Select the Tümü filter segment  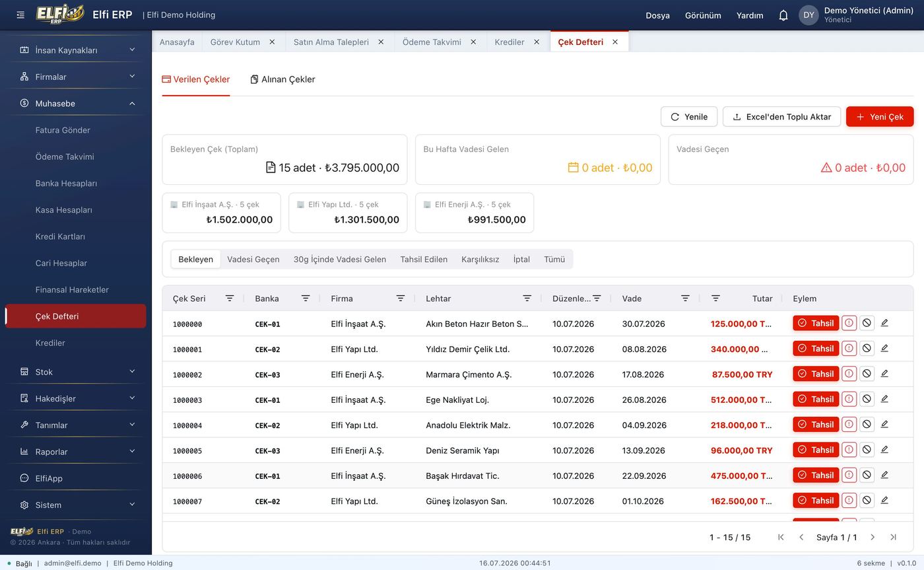(554, 259)
